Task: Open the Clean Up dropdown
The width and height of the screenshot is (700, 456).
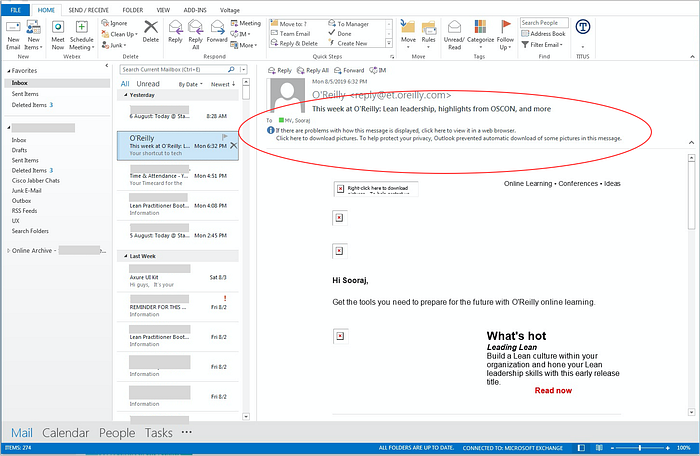Action: [120, 34]
